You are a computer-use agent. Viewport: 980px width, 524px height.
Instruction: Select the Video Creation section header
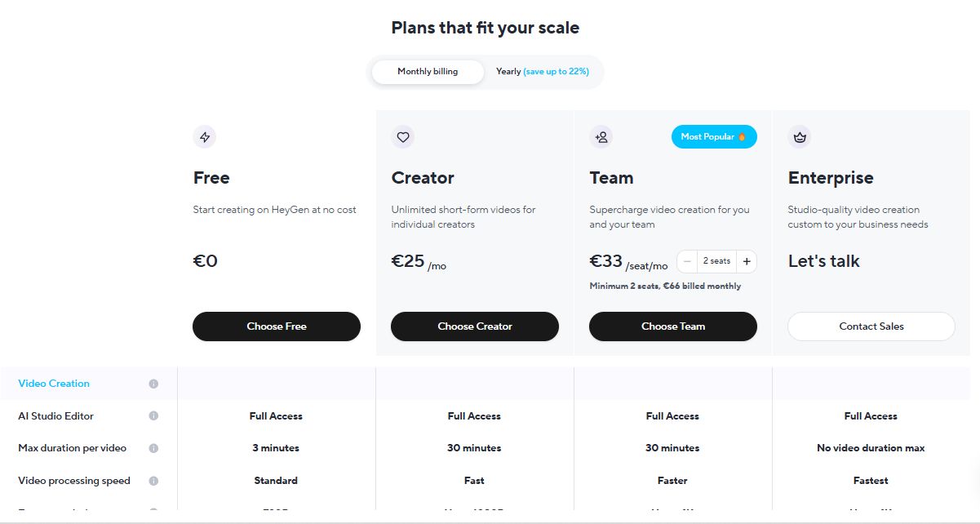pyautogui.click(x=54, y=384)
